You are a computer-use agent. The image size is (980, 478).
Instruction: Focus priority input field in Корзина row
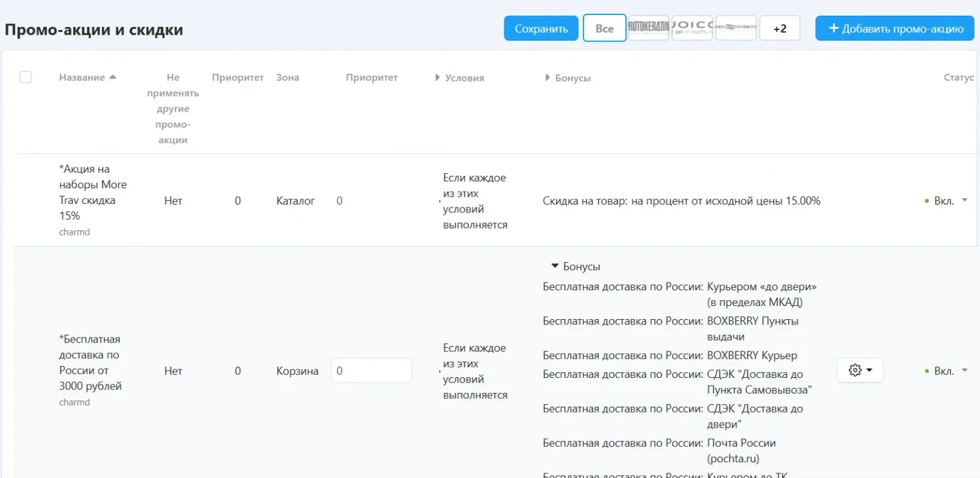(x=371, y=371)
